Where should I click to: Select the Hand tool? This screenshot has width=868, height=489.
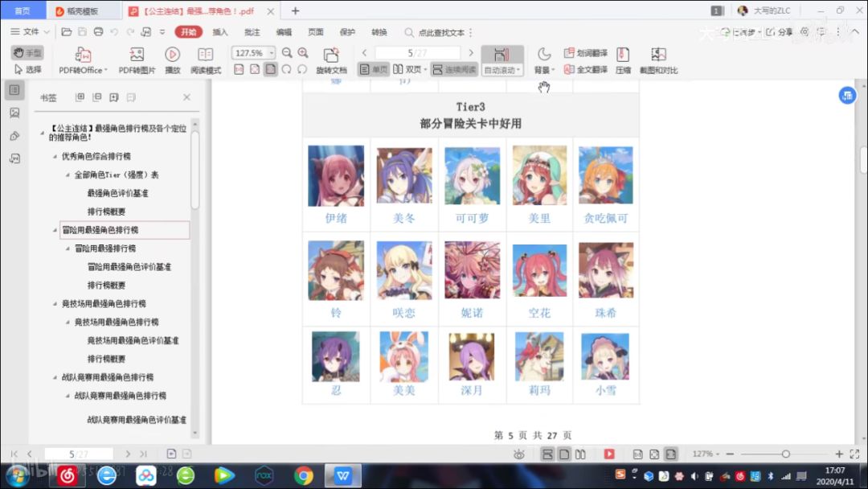tap(27, 52)
